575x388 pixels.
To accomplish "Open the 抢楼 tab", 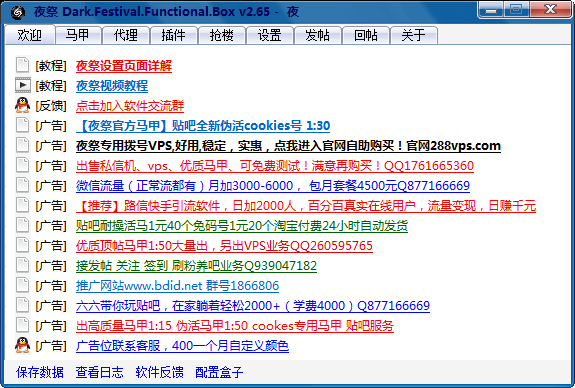I will [222, 35].
